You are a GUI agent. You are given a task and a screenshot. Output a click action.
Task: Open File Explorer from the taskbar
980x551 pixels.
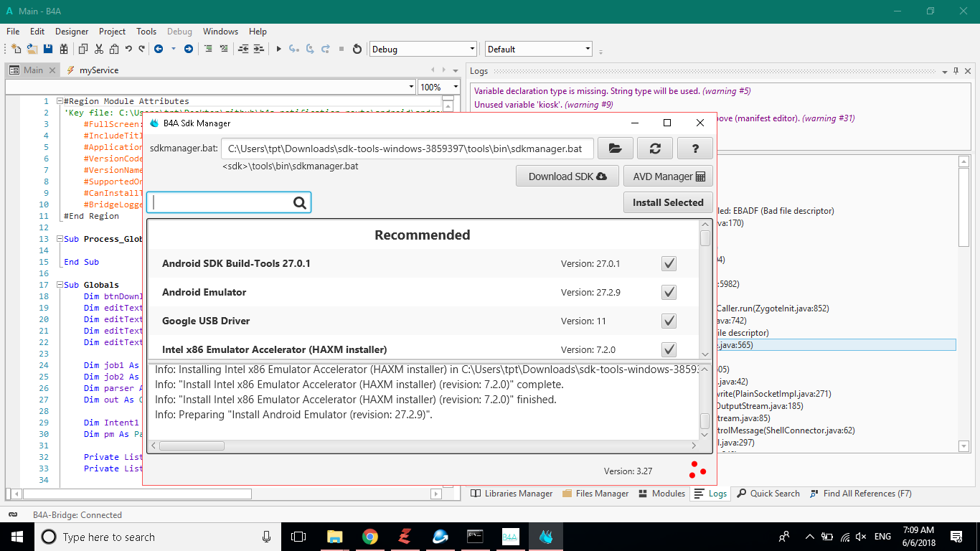tap(334, 537)
